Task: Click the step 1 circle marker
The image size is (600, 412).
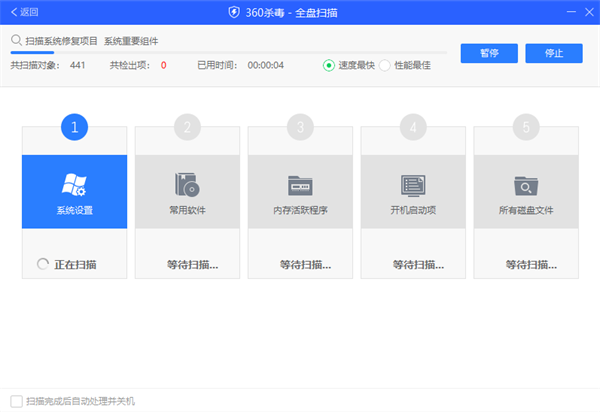Action: 74,127
